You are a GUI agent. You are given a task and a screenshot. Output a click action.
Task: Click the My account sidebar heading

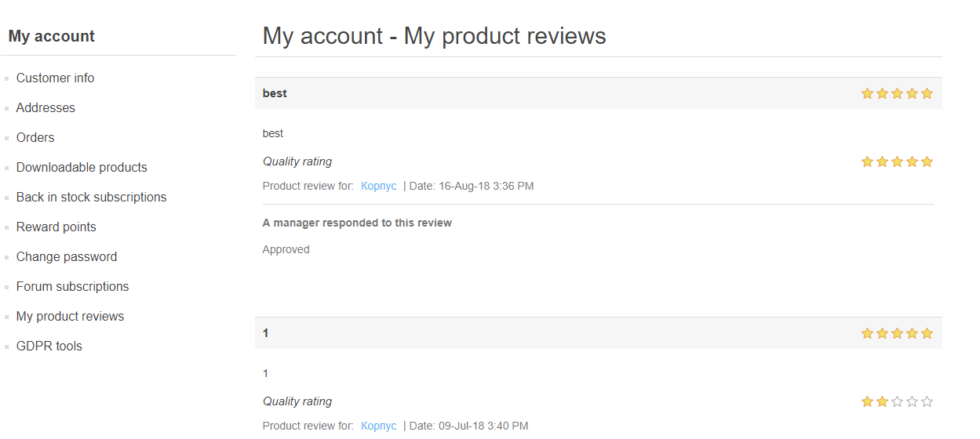52,36
